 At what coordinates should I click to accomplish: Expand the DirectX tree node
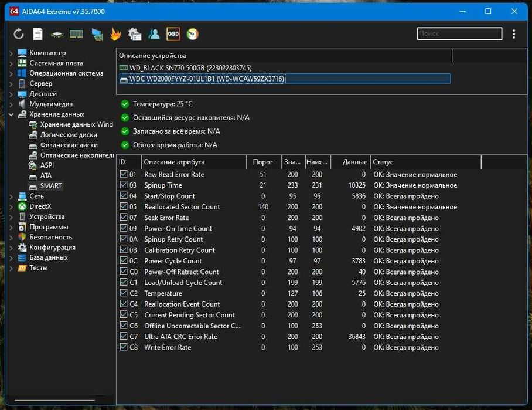(11, 207)
